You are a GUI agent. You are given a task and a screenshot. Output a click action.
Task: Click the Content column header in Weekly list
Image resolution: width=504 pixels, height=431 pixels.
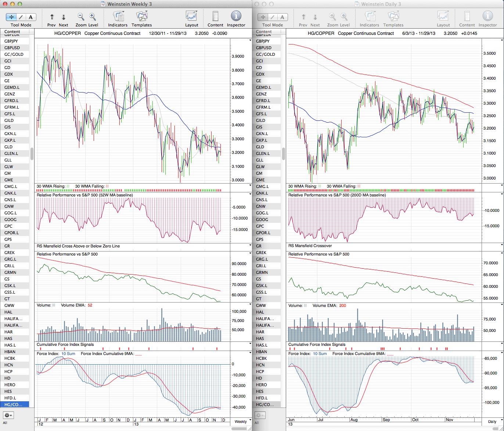[x=12, y=32]
